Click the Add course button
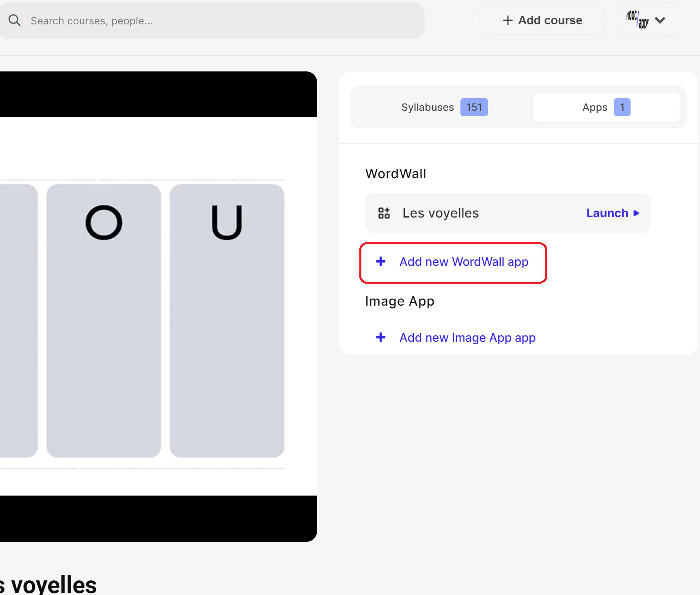Image resolution: width=700 pixels, height=595 pixels. (541, 20)
